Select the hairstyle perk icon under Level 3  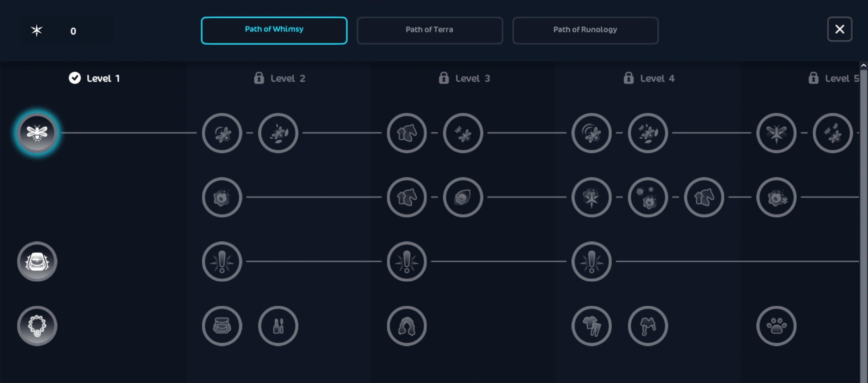[407, 326]
